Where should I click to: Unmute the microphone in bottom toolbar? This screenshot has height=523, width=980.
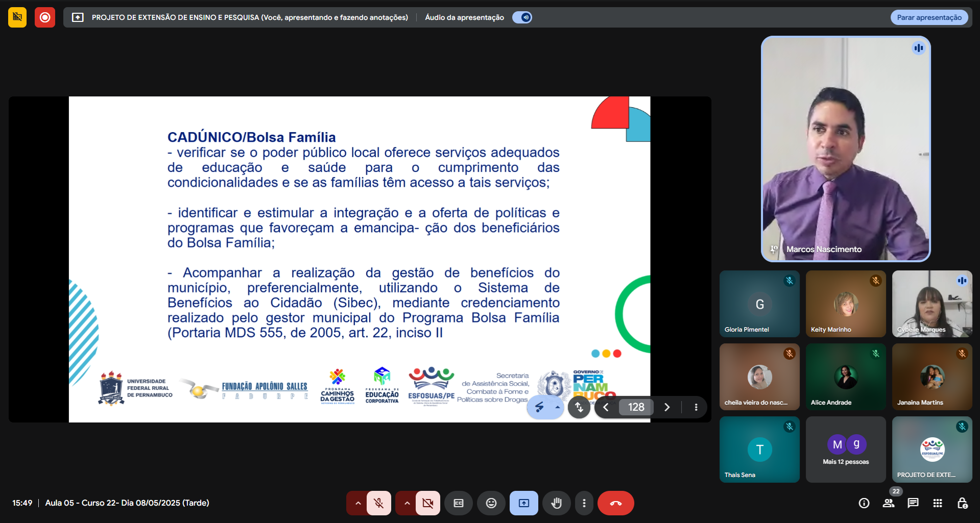tap(378, 503)
